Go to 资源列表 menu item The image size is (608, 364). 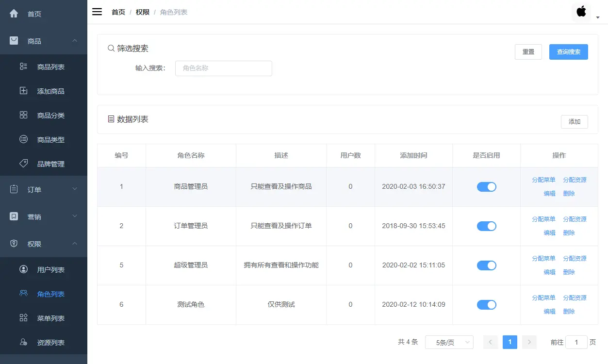[44, 342]
